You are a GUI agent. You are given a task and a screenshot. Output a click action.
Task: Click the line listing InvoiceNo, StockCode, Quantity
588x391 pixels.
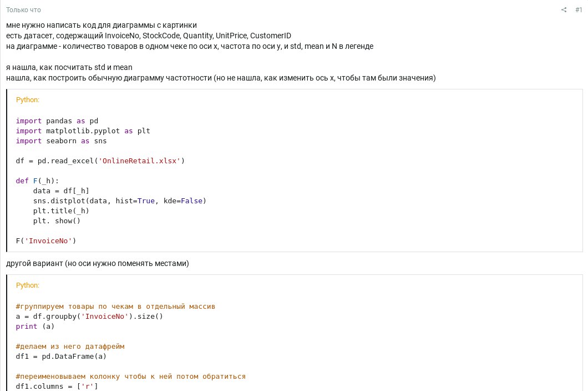point(149,36)
